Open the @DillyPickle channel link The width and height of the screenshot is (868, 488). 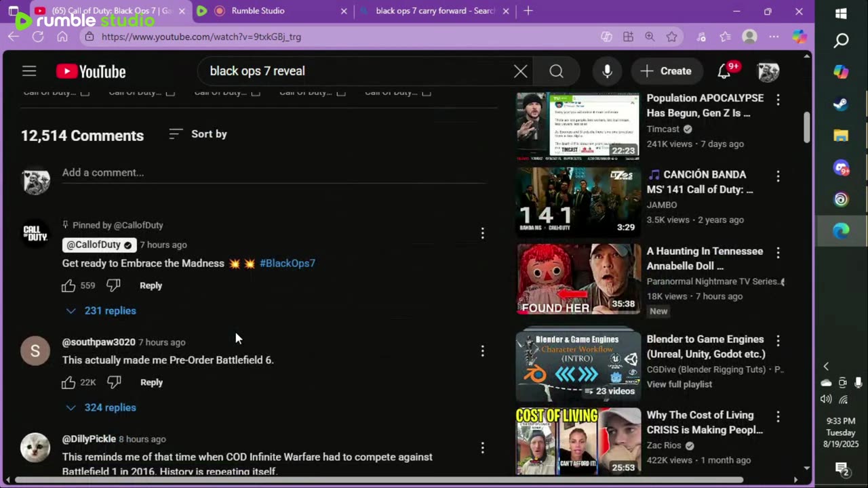pyautogui.click(x=89, y=439)
